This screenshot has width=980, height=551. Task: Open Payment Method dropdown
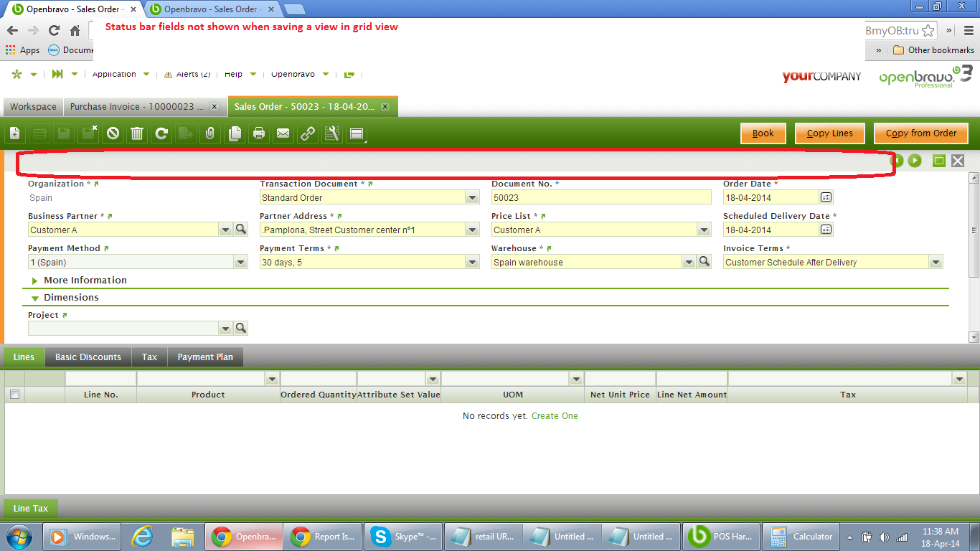tap(240, 262)
